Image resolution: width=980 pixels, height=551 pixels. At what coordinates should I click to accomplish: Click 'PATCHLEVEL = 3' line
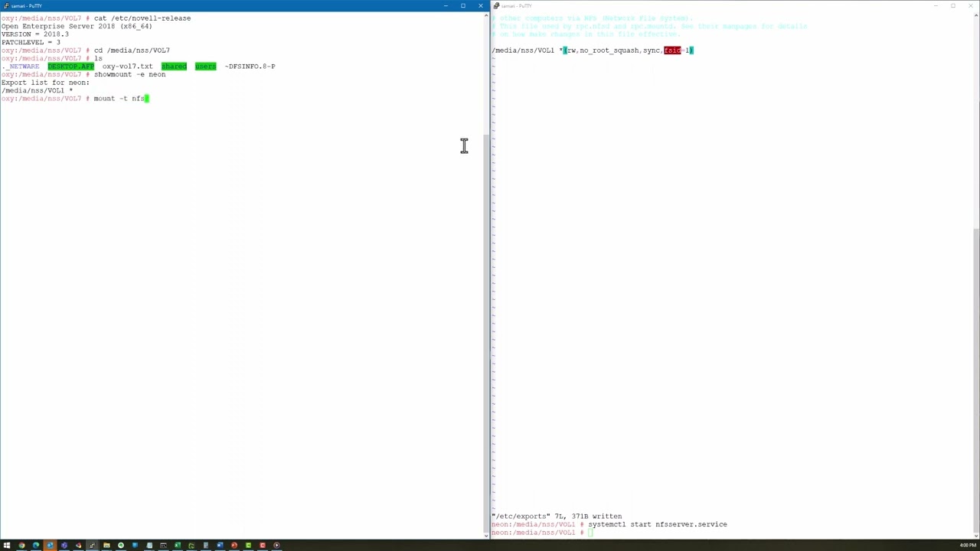click(31, 42)
